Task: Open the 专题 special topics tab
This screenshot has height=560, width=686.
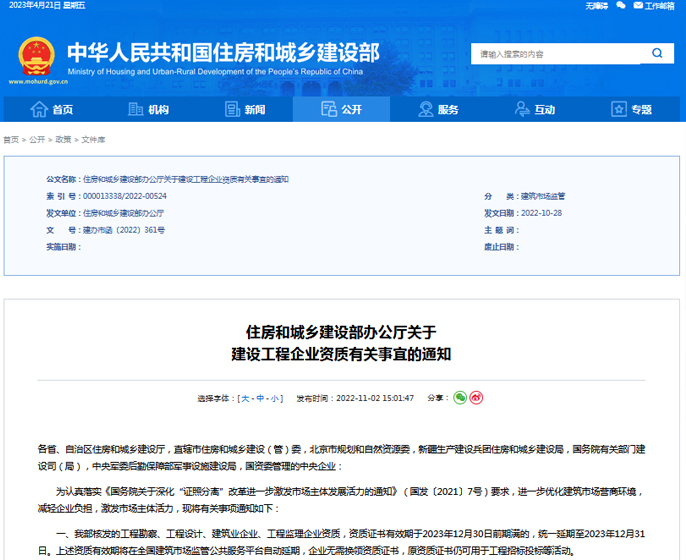Action: [631, 110]
